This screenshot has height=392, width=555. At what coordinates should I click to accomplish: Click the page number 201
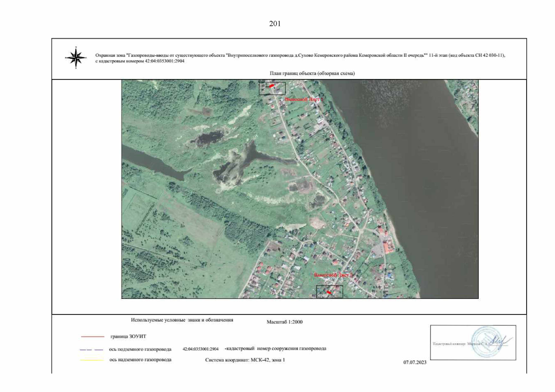275,24
